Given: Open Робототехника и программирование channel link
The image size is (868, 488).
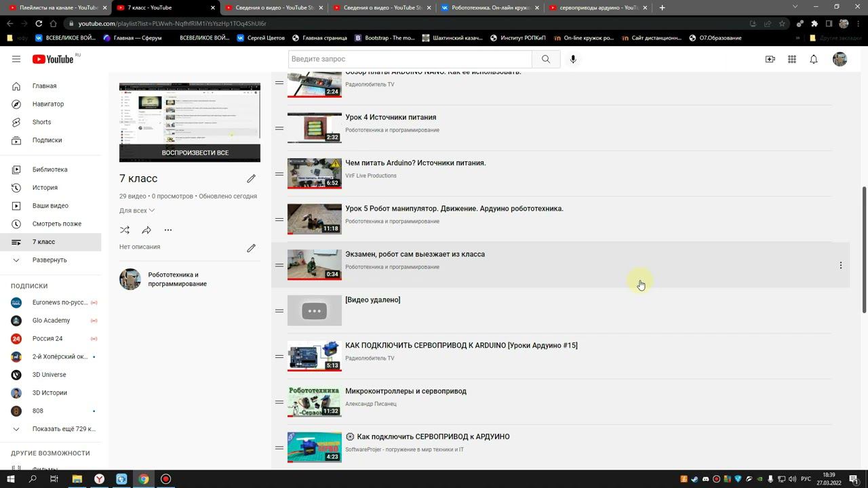Looking at the screenshot, I should [x=177, y=279].
